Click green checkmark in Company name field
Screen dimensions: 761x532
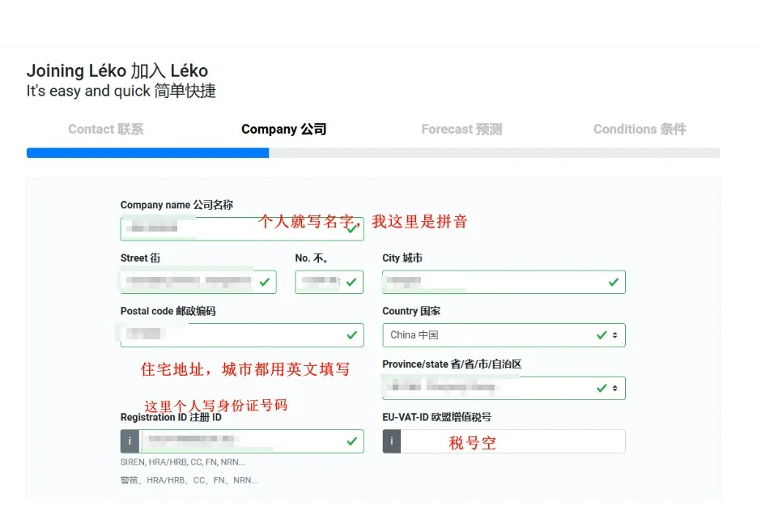click(351, 229)
